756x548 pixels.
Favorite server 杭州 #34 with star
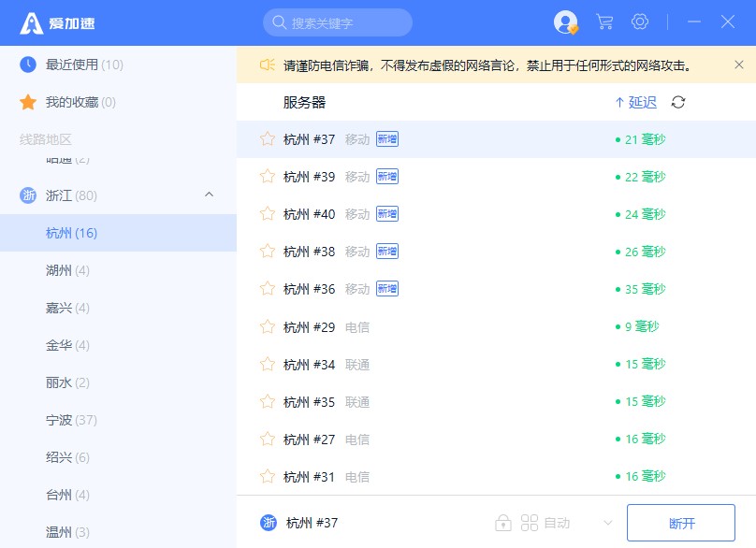tap(267, 365)
